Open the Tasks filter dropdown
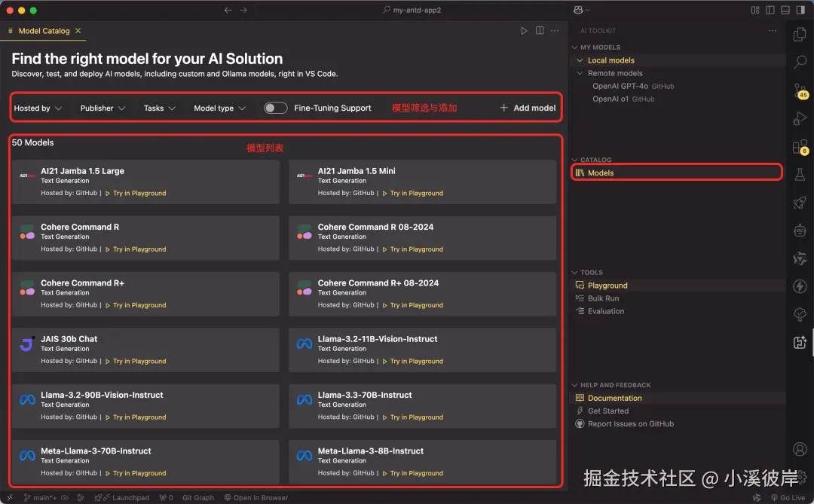The height and width of the screenshot is (504, 814). (159, 108)
